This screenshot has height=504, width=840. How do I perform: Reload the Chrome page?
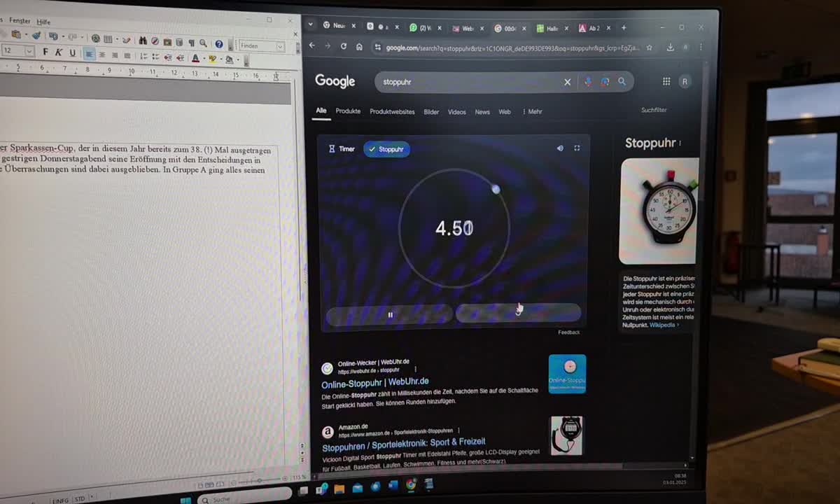[x=343, y=46]
